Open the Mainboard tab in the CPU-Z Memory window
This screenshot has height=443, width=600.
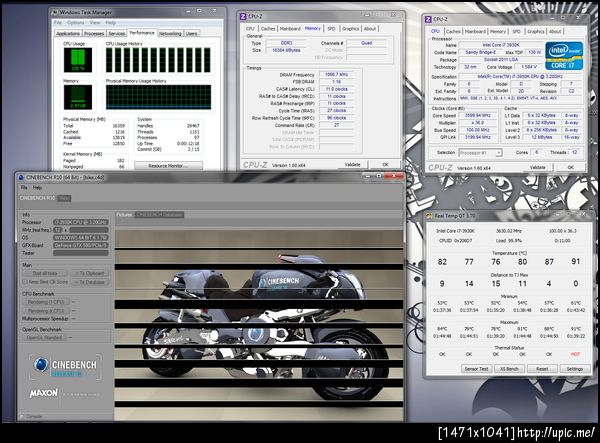pos(290,29)
